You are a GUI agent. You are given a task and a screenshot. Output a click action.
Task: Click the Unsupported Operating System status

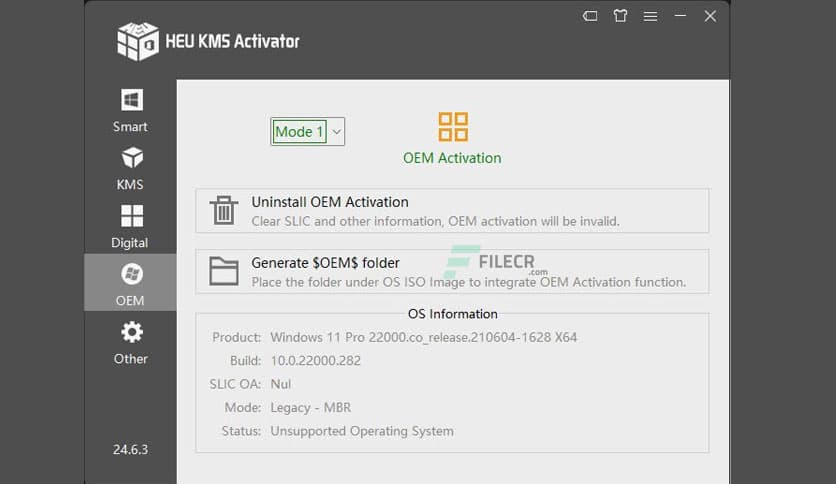click(x=362, y=431)
